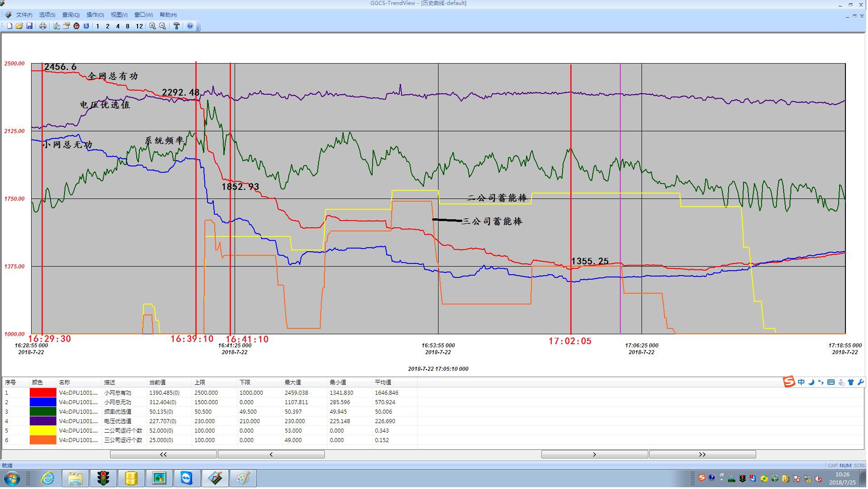Save using the floppy disk icon

click(29, 26)
